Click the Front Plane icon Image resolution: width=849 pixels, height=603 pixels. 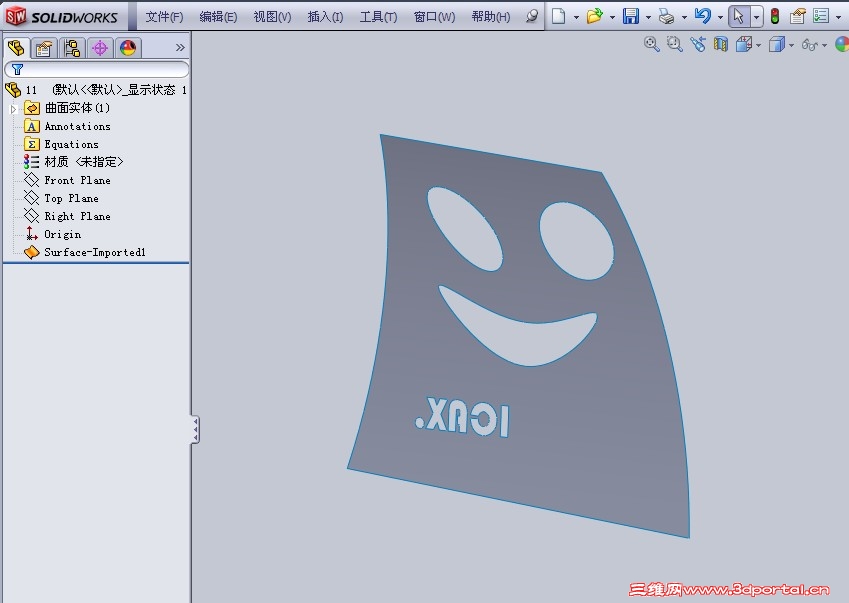32,180
